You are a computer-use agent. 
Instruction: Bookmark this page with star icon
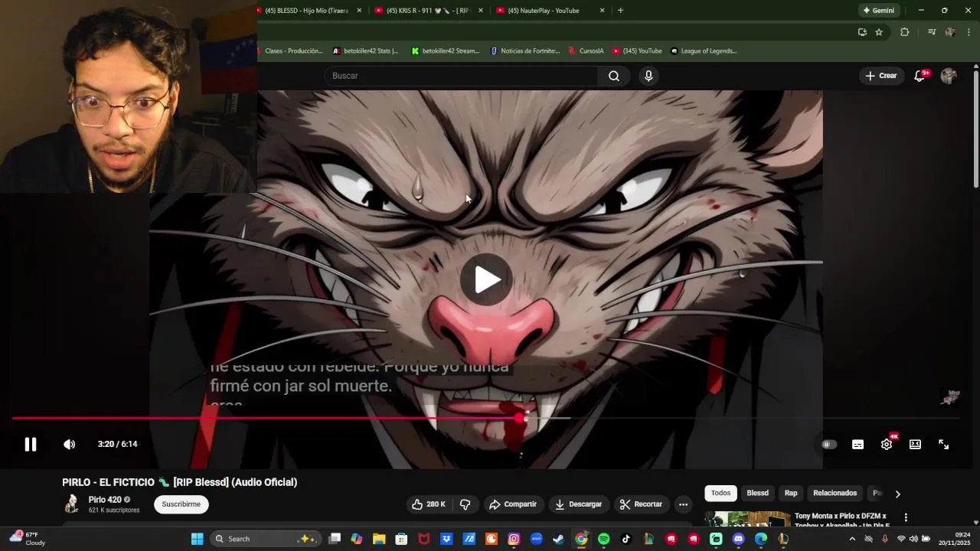click(879, 32)
